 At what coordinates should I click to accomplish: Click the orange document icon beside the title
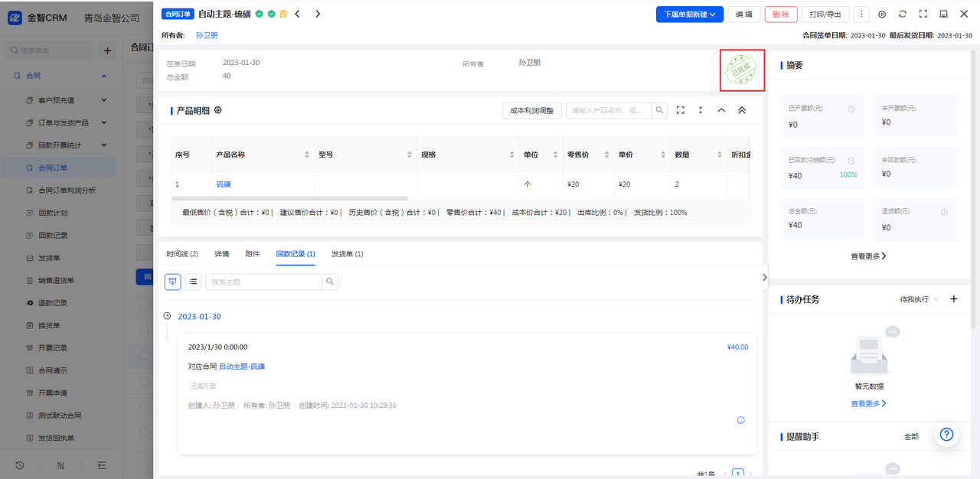(283, 14)
